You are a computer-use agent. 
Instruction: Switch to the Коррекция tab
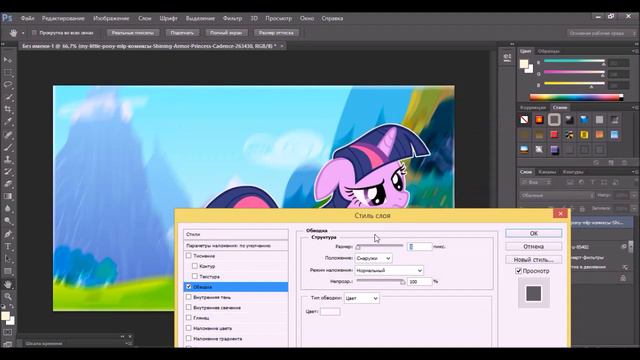point(533,107)
